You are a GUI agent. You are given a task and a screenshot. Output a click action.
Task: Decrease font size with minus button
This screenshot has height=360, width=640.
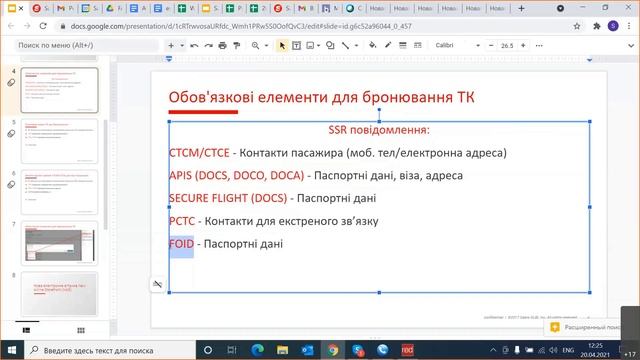click(491, 45)
